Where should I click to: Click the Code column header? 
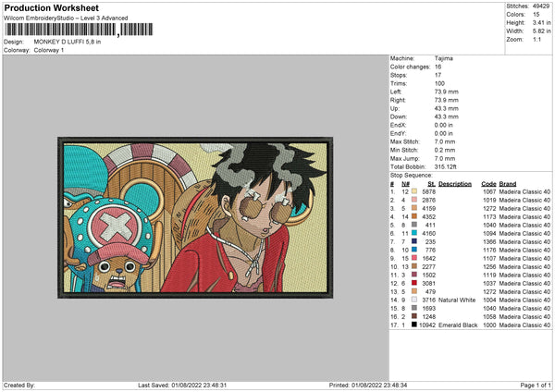point(488,184)
